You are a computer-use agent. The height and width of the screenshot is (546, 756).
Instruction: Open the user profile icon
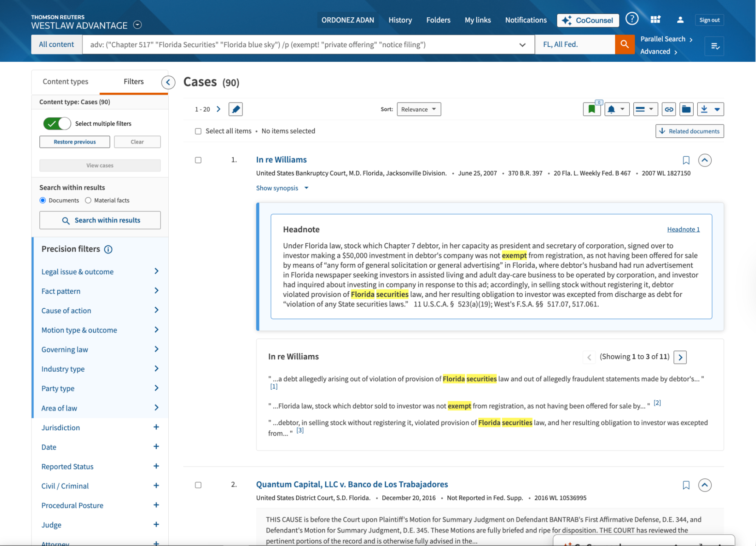tap(680, 20)
